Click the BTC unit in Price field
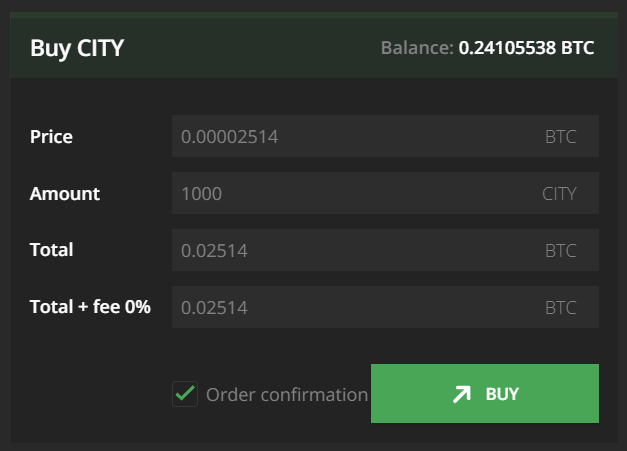The width and height of the screenshot is (627, 451). (561, 136)
